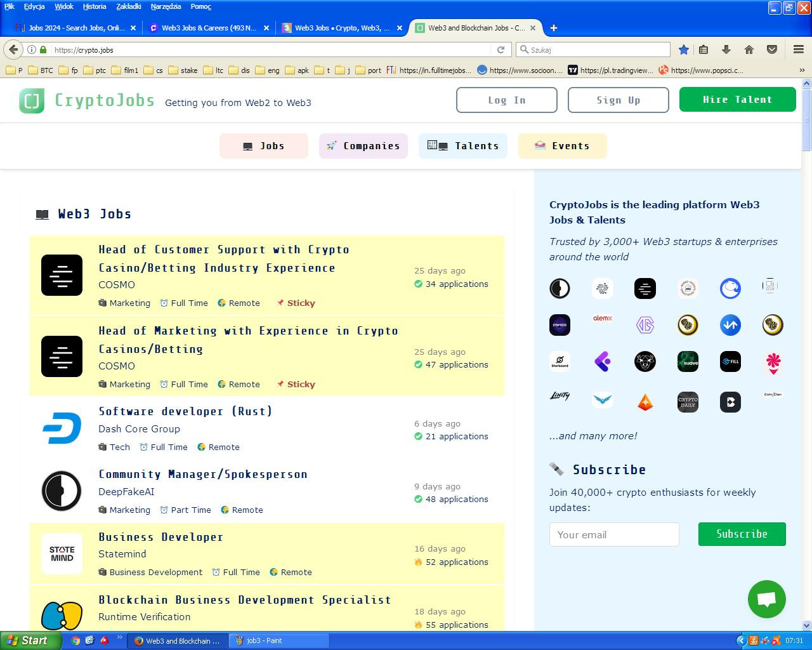This screenshot has width=812, height=650.
Task: Open the stake bookmarks folder
Action: [x=183, y=70]
